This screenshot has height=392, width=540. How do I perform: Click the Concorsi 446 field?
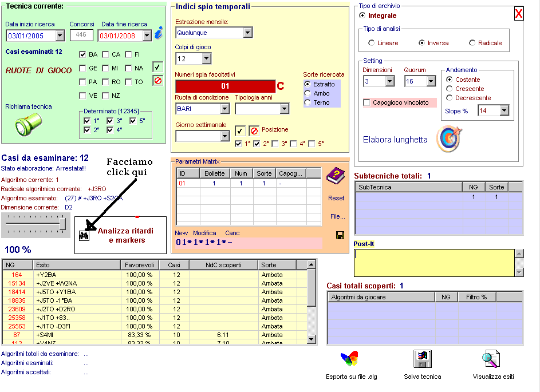[81, 35]
